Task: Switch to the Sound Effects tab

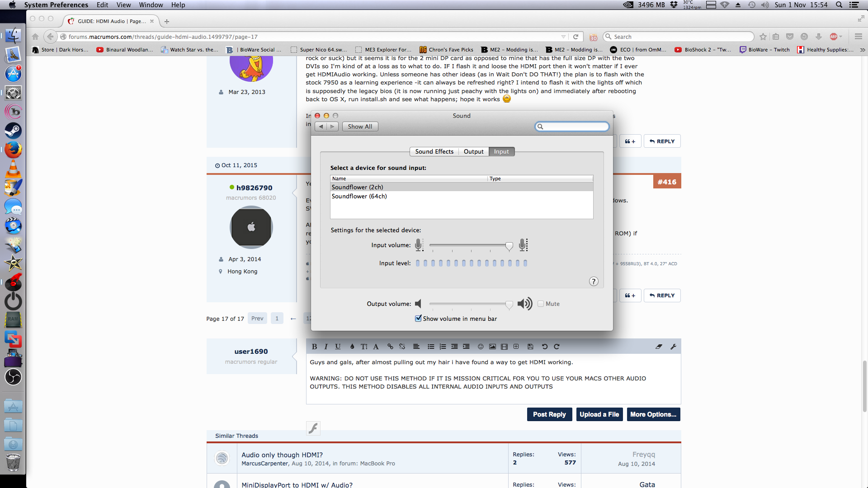Action: click(x=434, y=151)
